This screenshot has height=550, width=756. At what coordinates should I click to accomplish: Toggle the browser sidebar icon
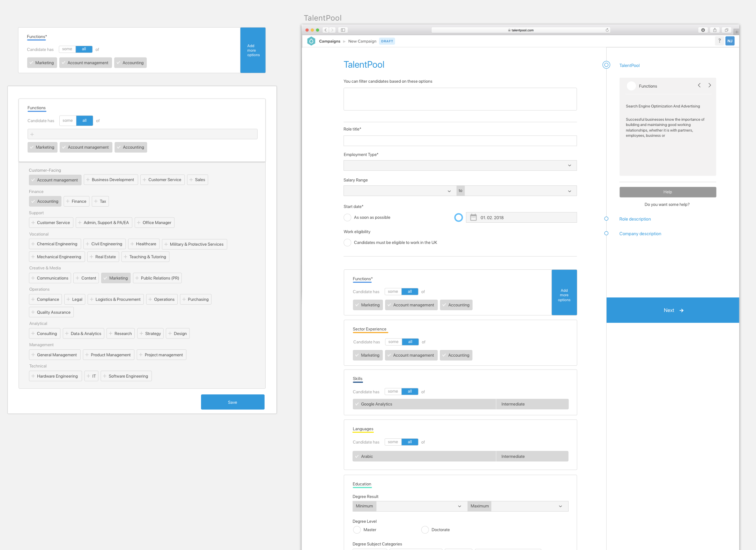[343, 30]
